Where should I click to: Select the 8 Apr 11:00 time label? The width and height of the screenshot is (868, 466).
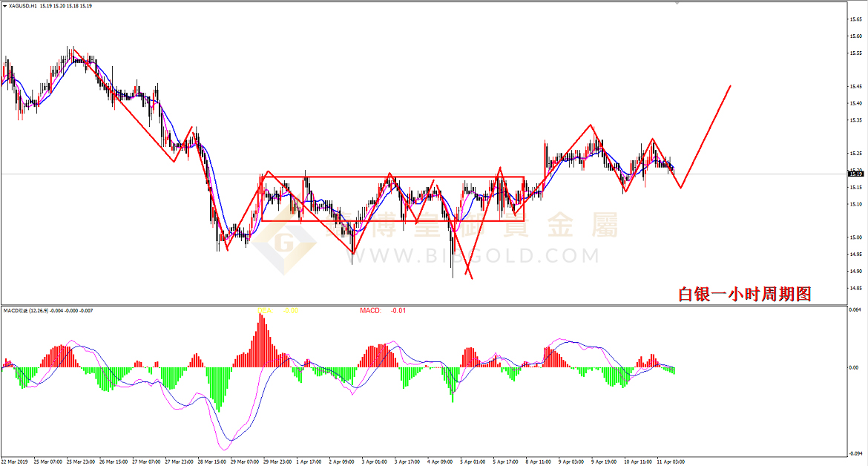[x=539, y=462]
